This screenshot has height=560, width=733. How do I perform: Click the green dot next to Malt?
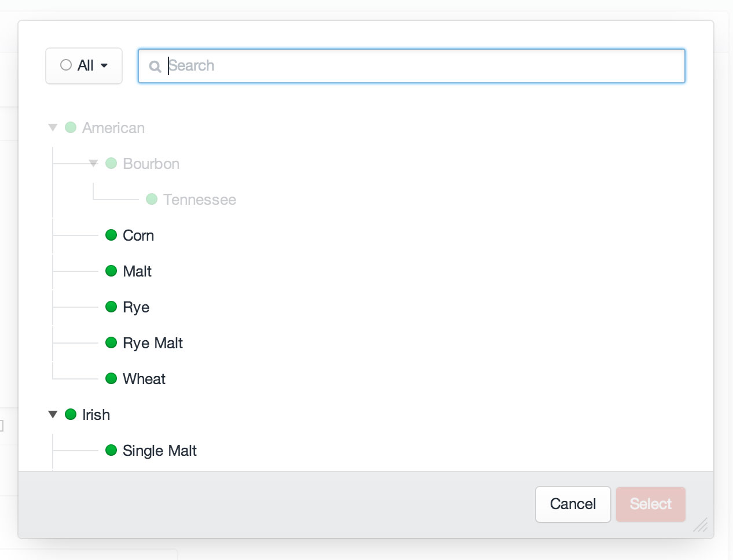pos(111,271)
